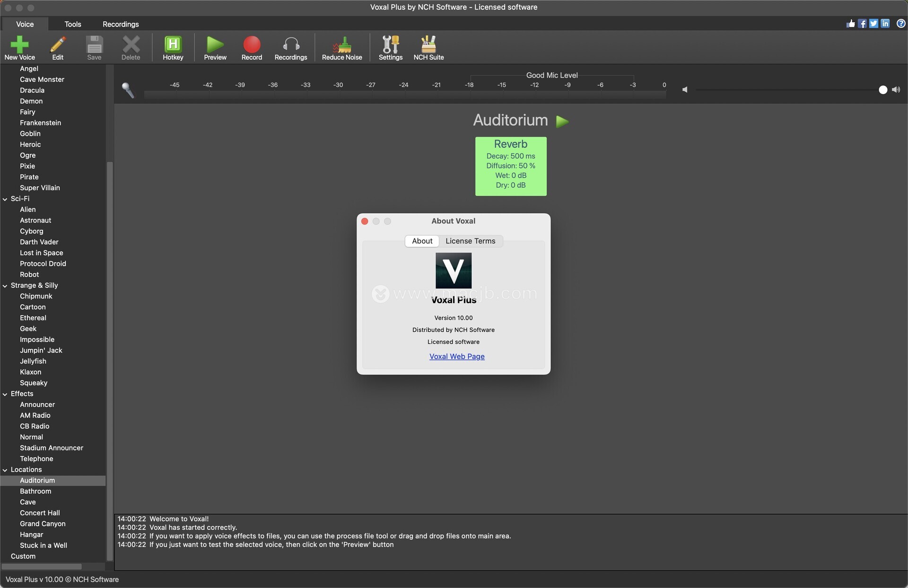Click the New Voice plus icon
This screenshot has height=588, width=908.
(x=19, y=44)
